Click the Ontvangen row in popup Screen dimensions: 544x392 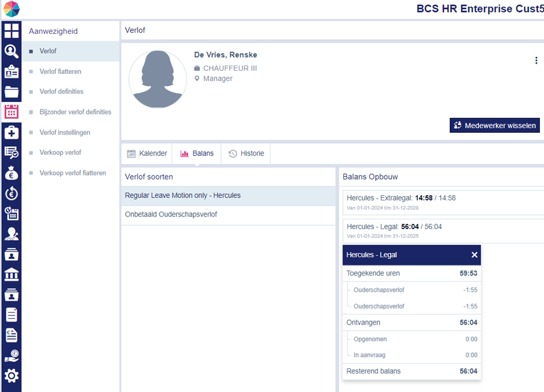pyautogui.click(x=412, y=322)
